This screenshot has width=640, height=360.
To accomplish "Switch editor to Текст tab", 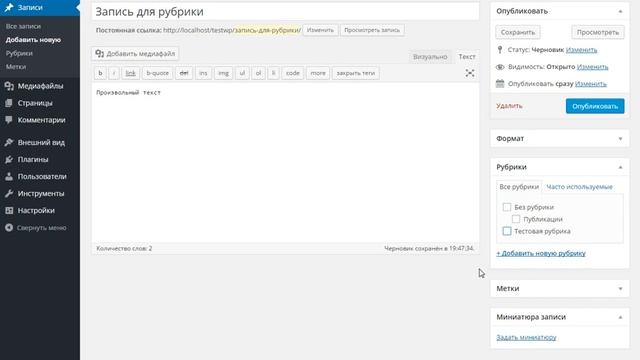I will 467,57.
